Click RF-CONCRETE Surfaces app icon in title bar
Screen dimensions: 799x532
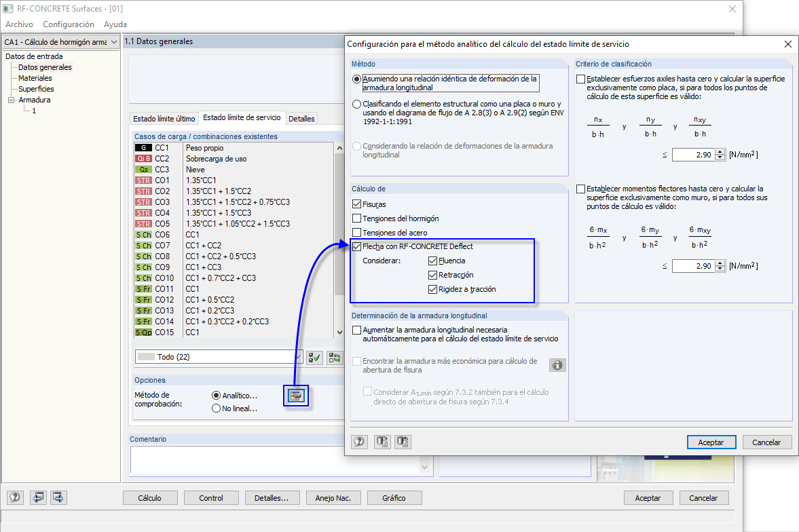coord(8,9)
